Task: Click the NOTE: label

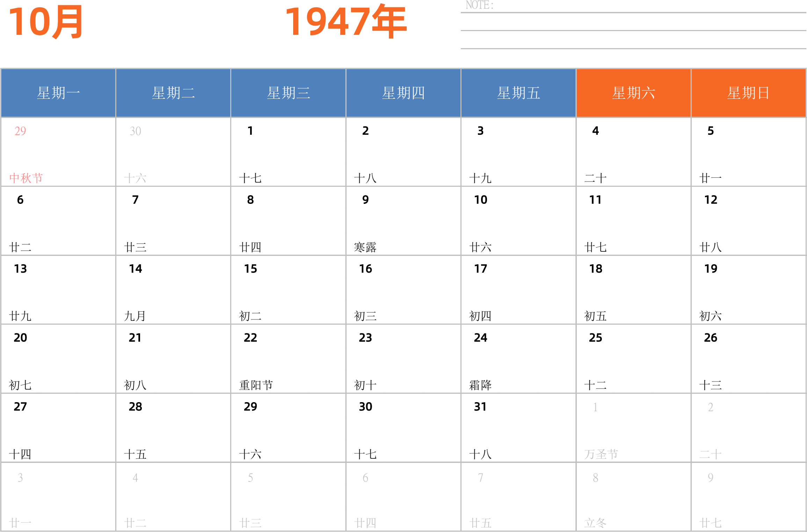Action: coord(479,5)
